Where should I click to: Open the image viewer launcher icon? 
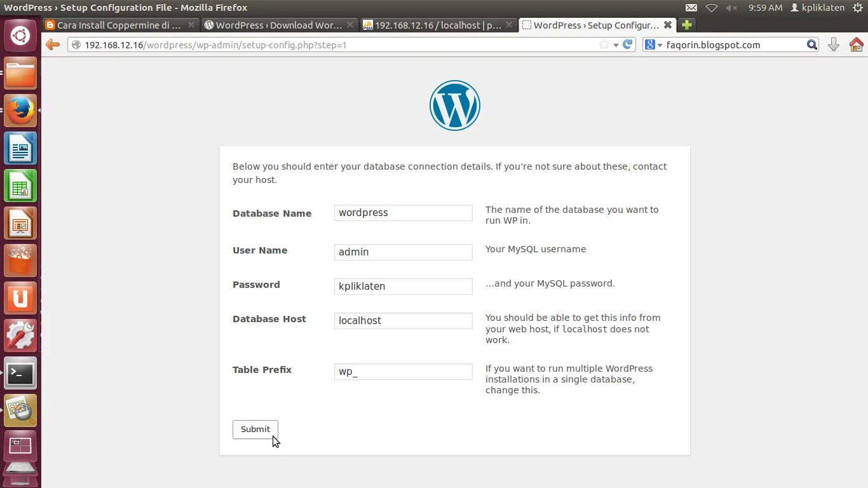click(20, 411)
